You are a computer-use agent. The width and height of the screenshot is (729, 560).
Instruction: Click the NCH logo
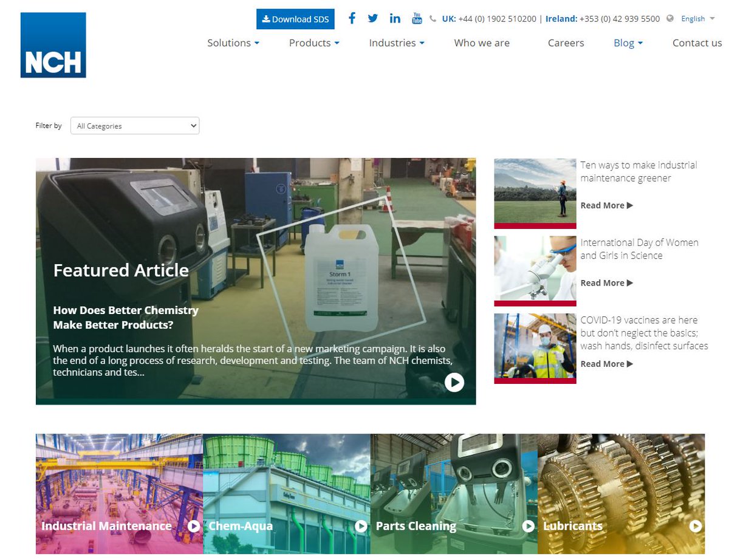point(53,45)
